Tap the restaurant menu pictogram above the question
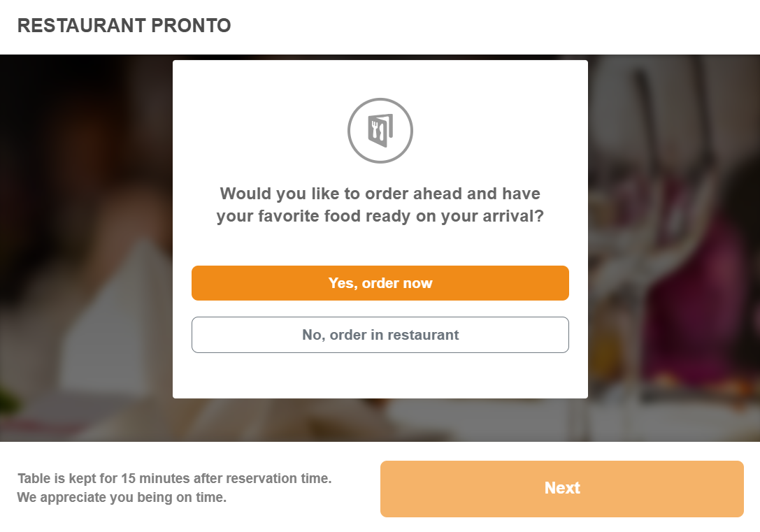The image size is (760, 532). (380, 130)
